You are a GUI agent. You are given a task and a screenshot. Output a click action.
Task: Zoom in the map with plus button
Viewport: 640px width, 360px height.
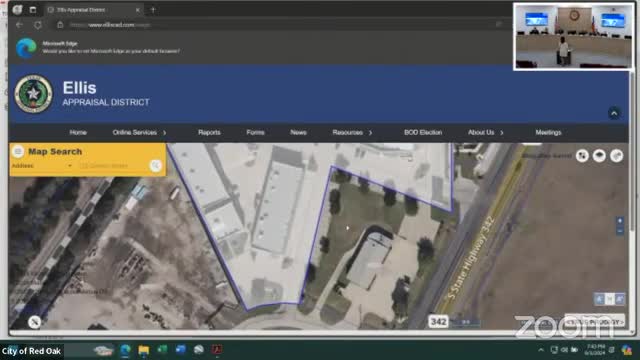620,221
